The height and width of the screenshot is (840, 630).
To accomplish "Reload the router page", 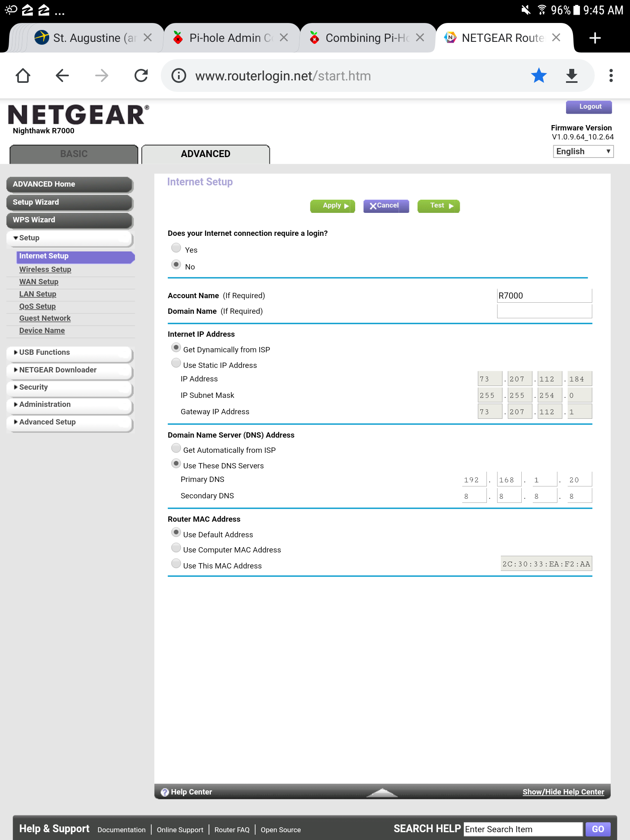I will (141, 76).
